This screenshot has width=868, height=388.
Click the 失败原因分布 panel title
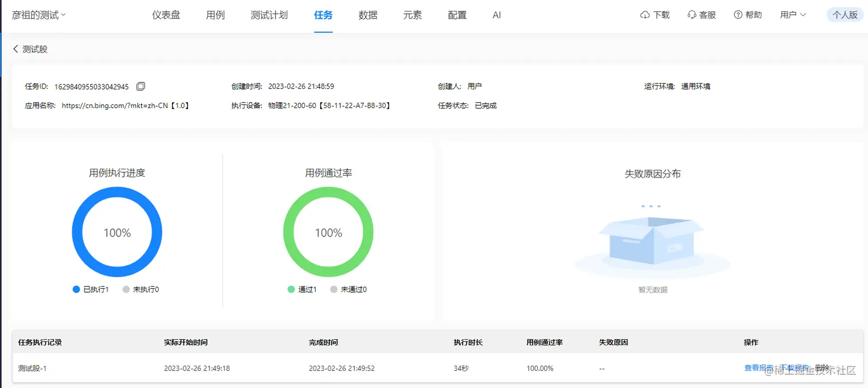[x=653, y=174]
